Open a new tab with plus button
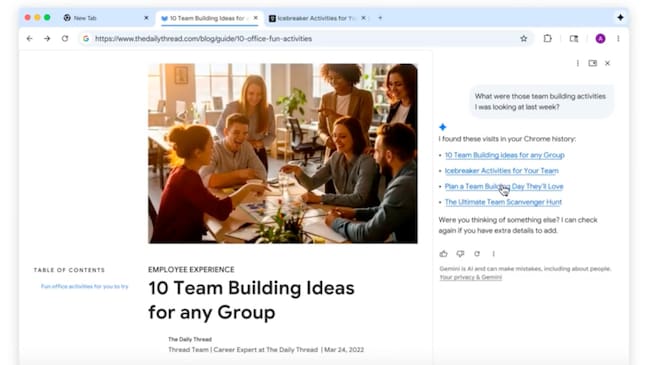The image size is (650, 365). (380, 18)
